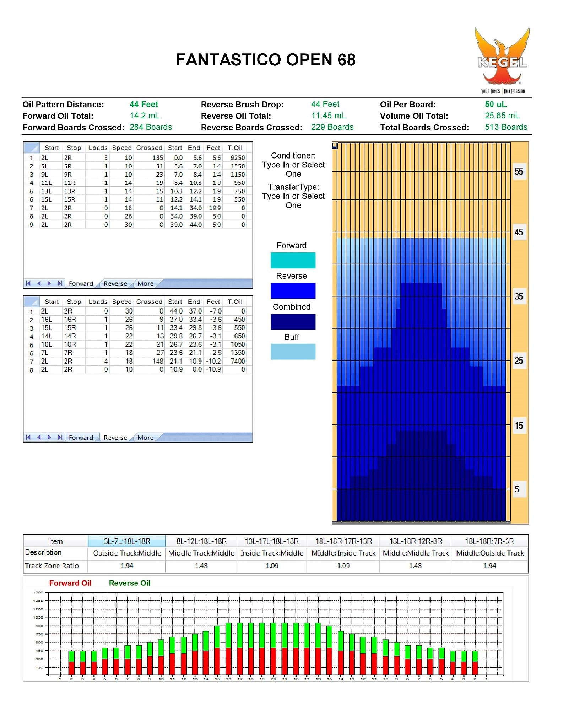The height and width of the screenshot is (728, 563).
Task: Click the T.Oil column header in lower table
Action: pyautogui.click(x=235, y=302)
